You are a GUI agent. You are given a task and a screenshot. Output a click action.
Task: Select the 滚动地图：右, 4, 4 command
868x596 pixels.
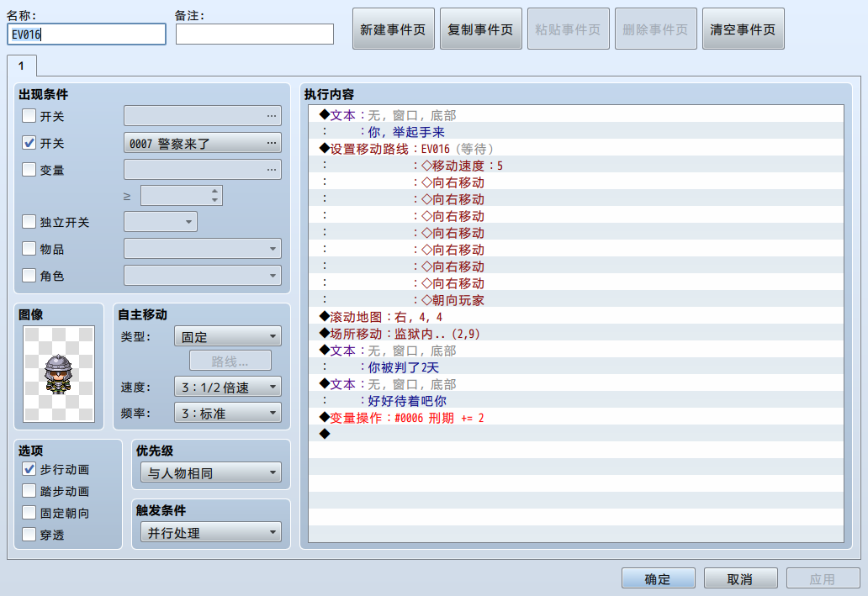575,317
